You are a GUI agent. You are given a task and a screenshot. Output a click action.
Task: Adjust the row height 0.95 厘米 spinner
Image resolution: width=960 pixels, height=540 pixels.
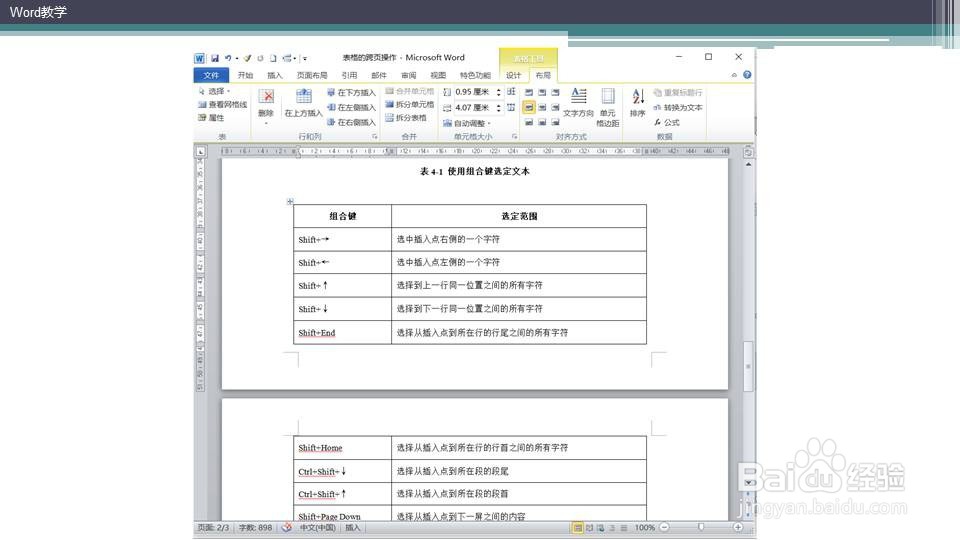[x=498, y=92]
